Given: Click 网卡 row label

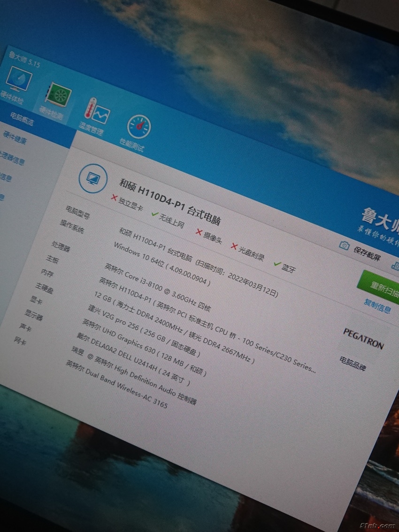Looking at the screenshot, I should coord(20,340).
